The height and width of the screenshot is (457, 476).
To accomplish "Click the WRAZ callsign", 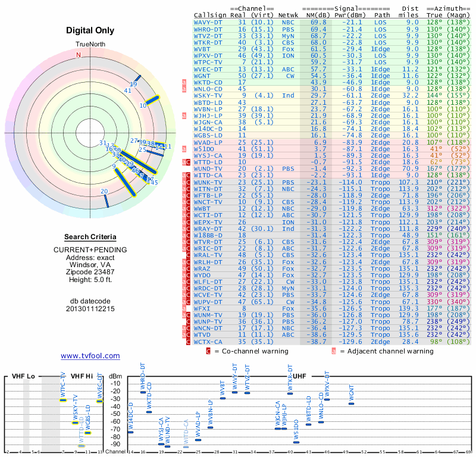I will click(202, 269).
